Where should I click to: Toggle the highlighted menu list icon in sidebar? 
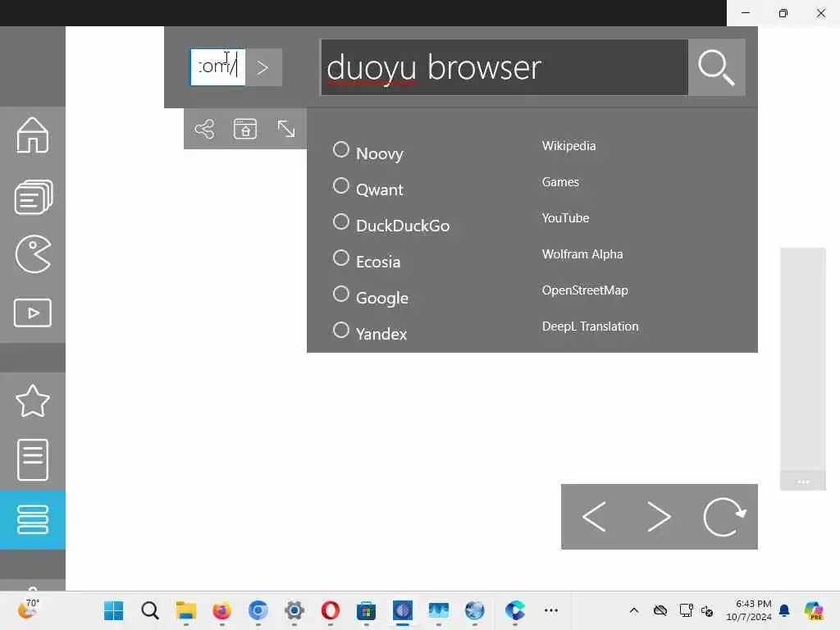(33, 519)
